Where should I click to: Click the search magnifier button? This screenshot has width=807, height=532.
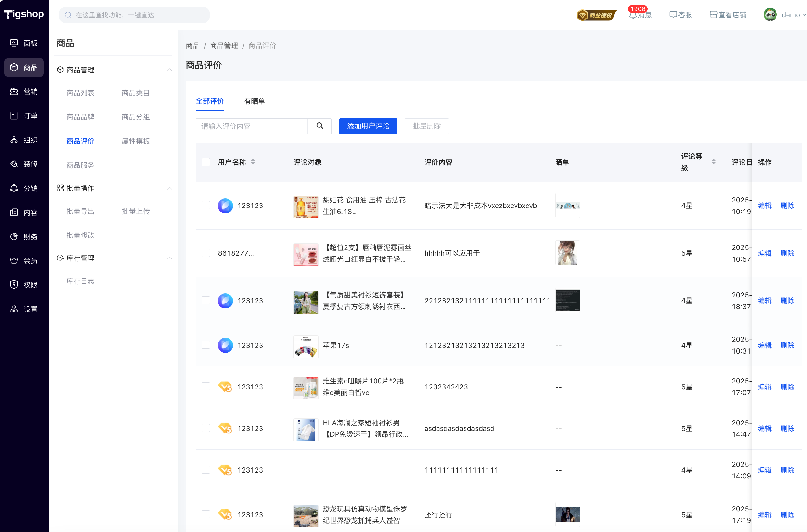pos(319,126)
